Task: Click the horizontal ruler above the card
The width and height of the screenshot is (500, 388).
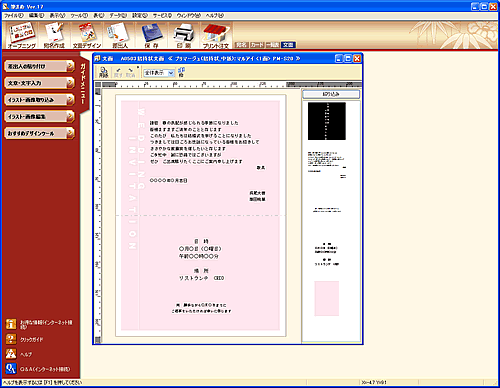Action: click(232, 84)
